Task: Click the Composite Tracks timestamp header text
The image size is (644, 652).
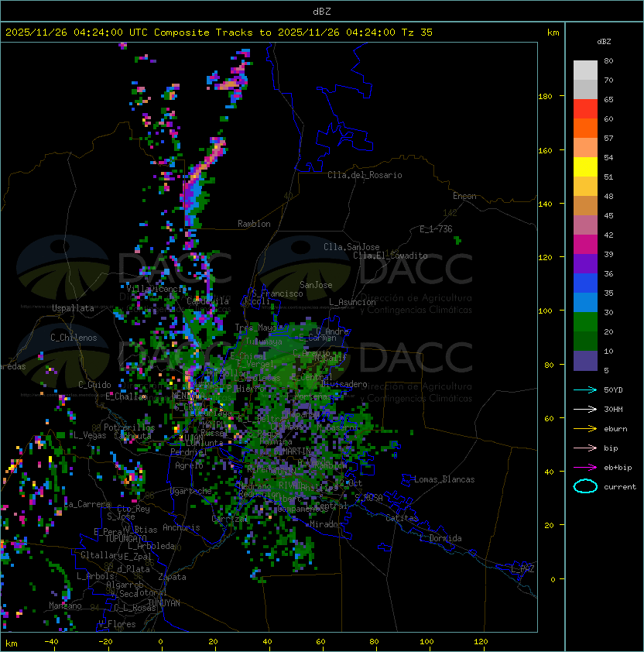Action: coord(219,33)
